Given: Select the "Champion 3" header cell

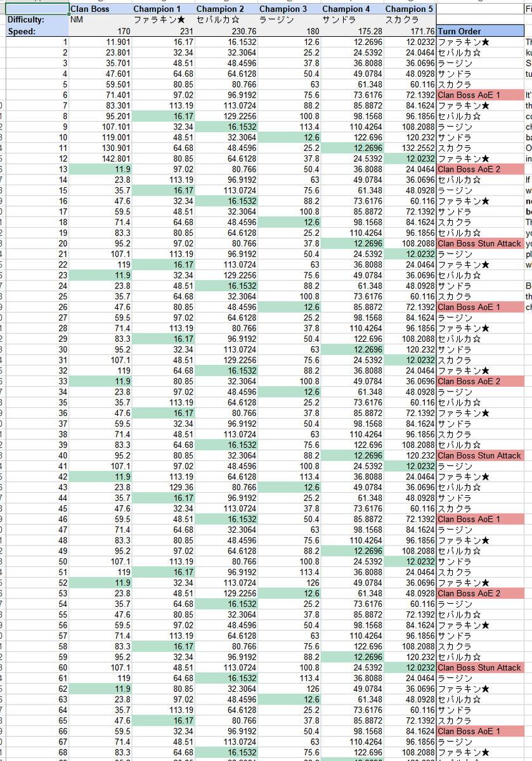Looking at the screenshot, I should pyautogui.click(x=290, y=9).
